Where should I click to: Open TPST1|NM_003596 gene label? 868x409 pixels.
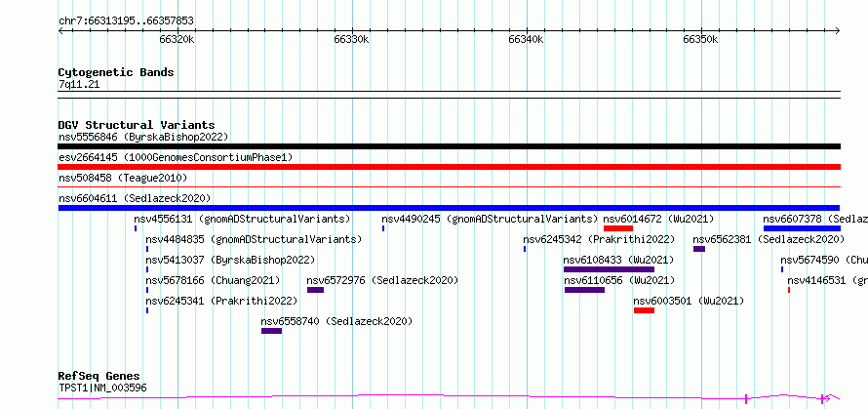click(x=102, y=388)
